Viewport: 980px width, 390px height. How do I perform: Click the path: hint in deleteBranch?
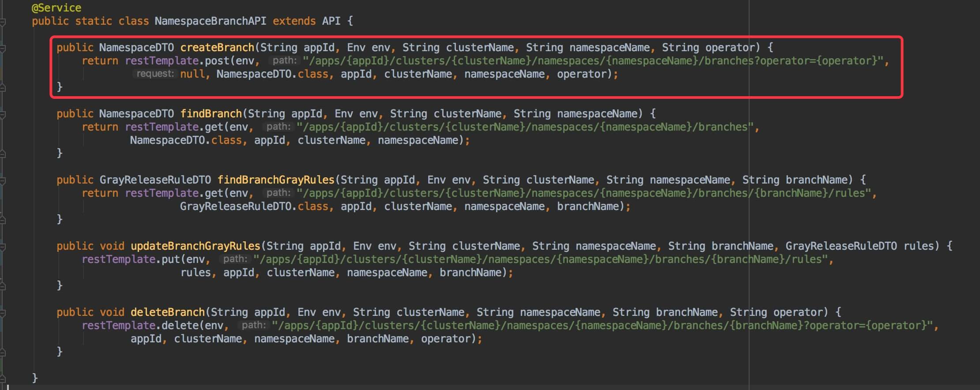(x=253, y=325)
